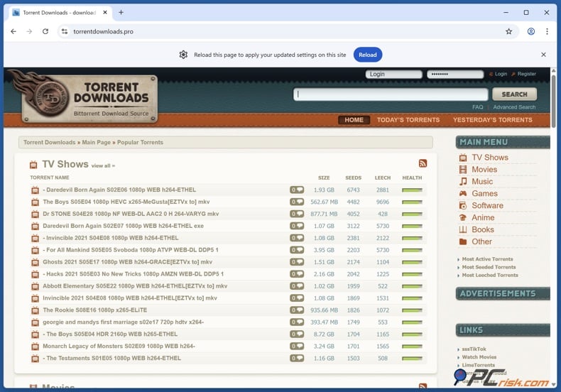Click the Music note icon in Main Menu
The height and width of the screenshot is (392, 561).
click(x=463, y=181)
